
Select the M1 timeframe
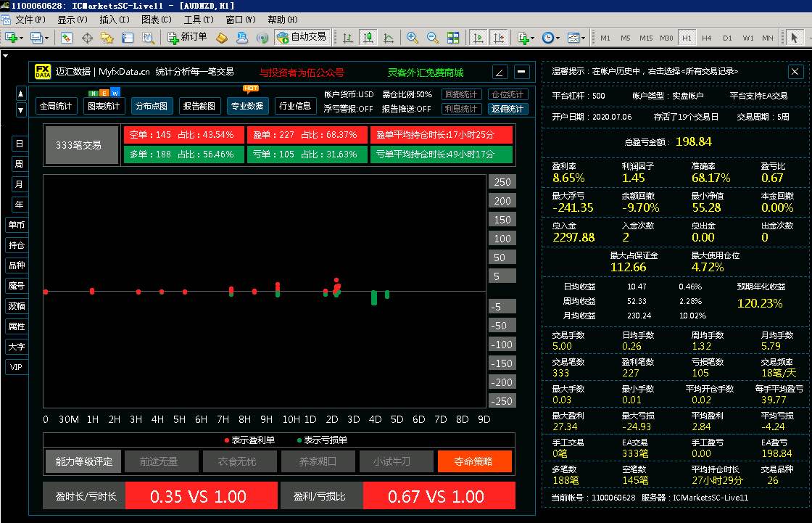[605, 38]
